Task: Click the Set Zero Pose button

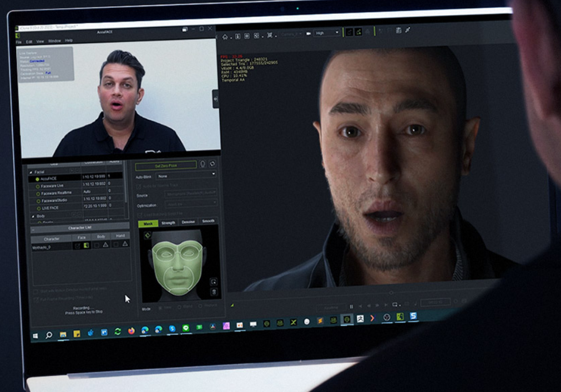Action: [166, 165]
